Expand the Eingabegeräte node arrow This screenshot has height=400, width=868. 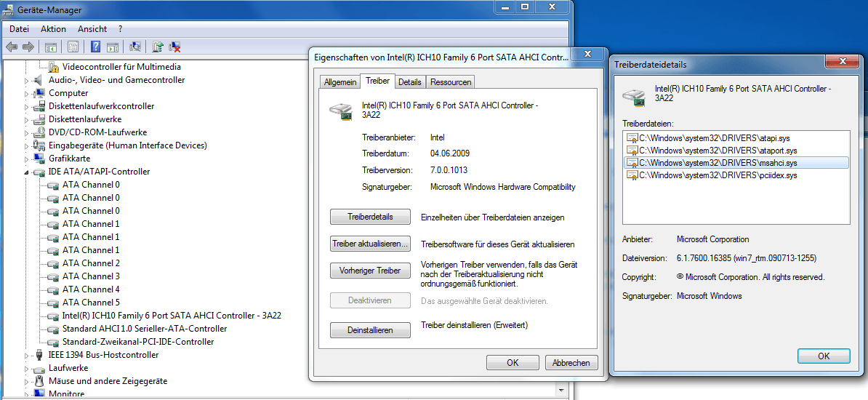point(26,145)
